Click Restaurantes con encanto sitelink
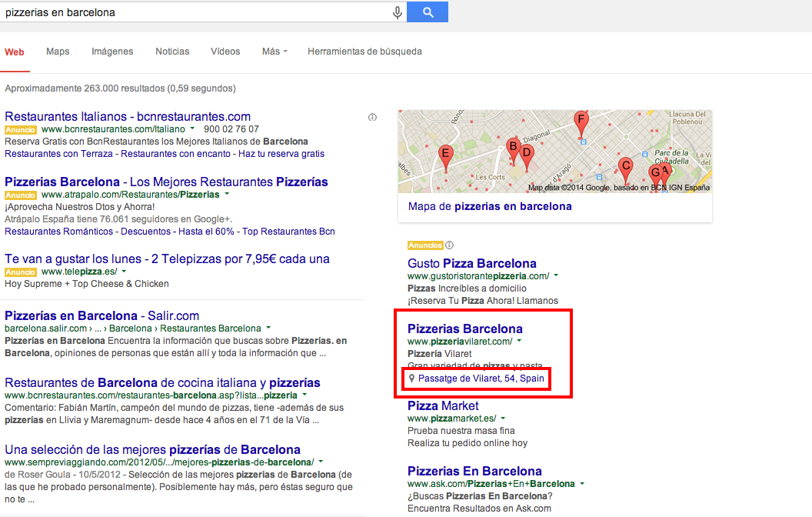812x517 pixels. pos(175,154)
